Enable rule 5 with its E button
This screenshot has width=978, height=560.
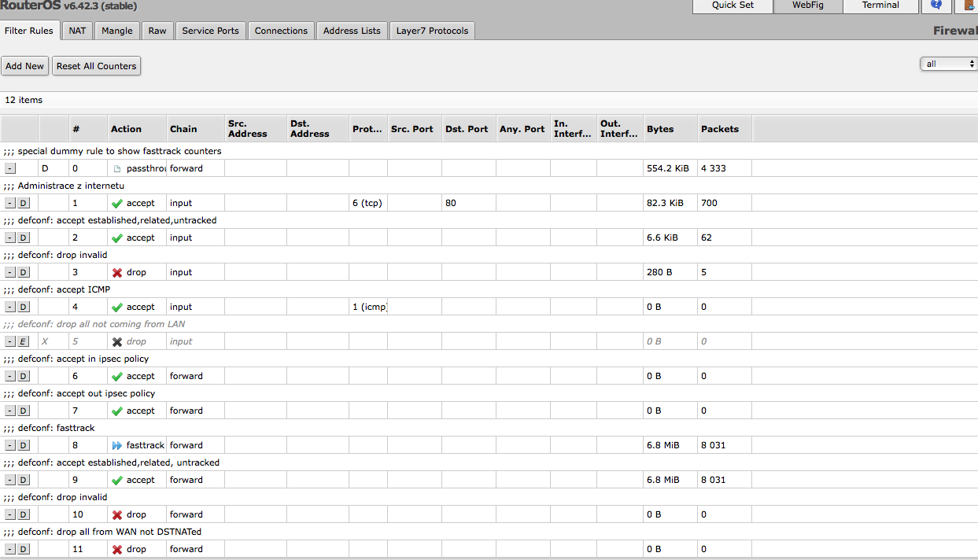[x=24, y=341]
